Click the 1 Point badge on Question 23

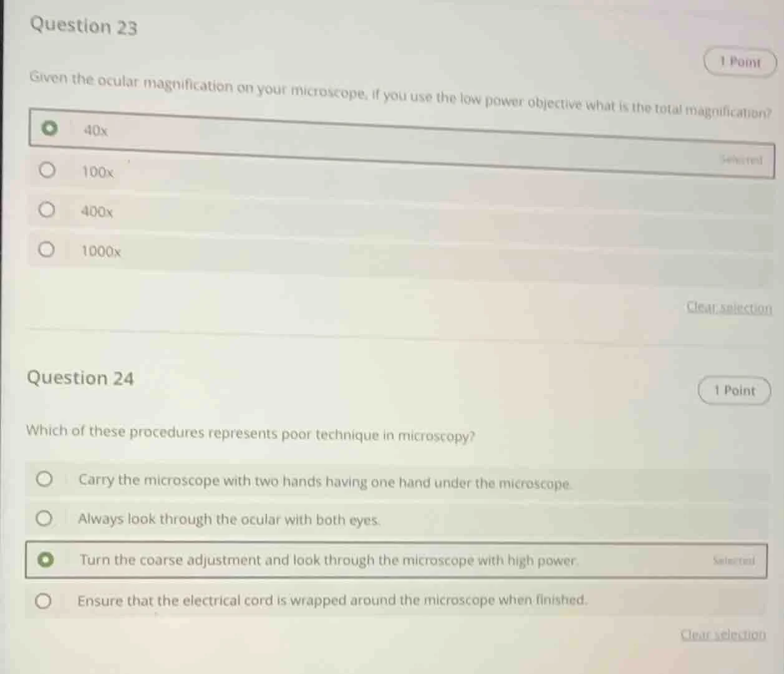pos(740,62)
